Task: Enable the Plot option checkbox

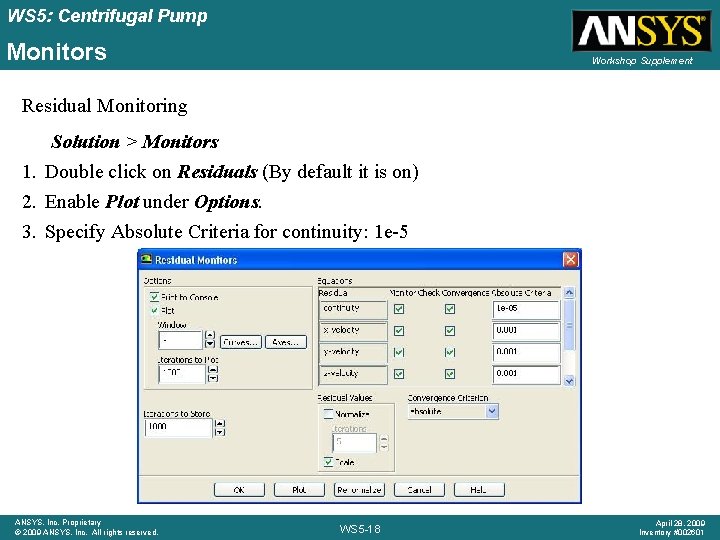Action: click(155, 310)
